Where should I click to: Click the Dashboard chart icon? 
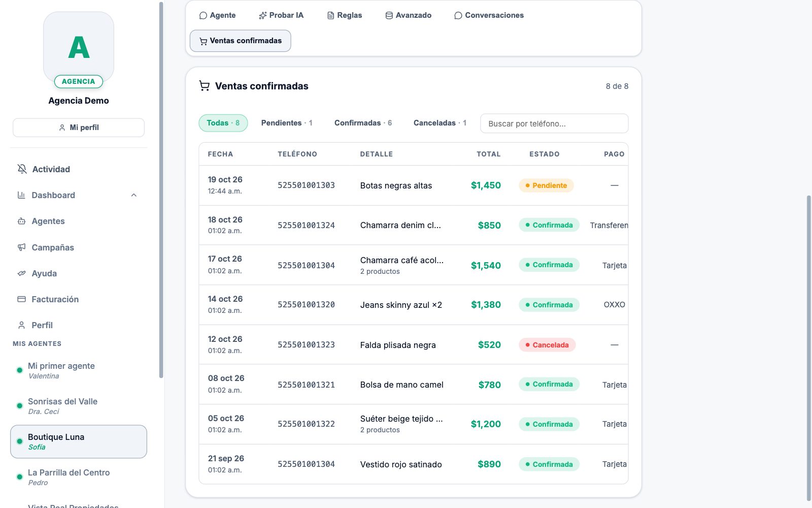(x=21, y=195)
